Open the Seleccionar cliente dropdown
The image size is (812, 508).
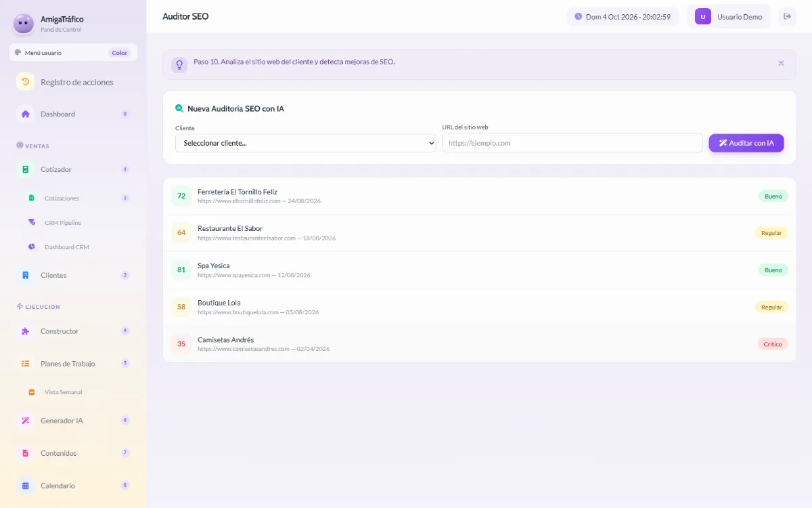[x=306, y=143]
